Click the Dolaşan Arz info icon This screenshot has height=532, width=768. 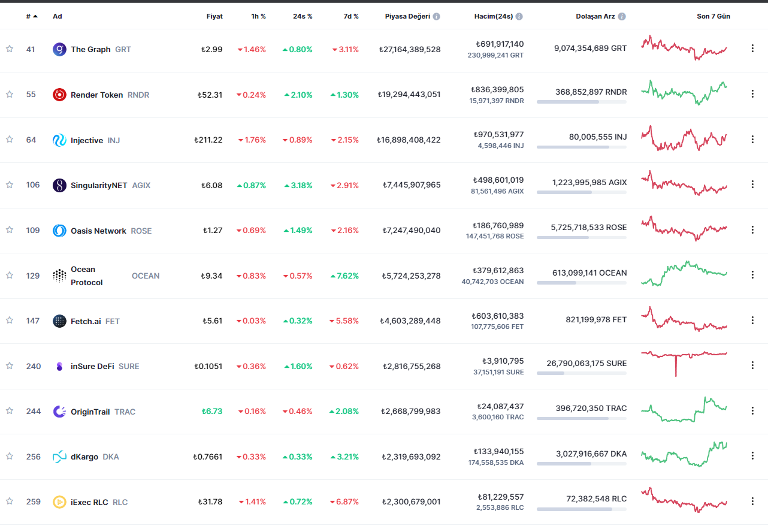[622, 17]
